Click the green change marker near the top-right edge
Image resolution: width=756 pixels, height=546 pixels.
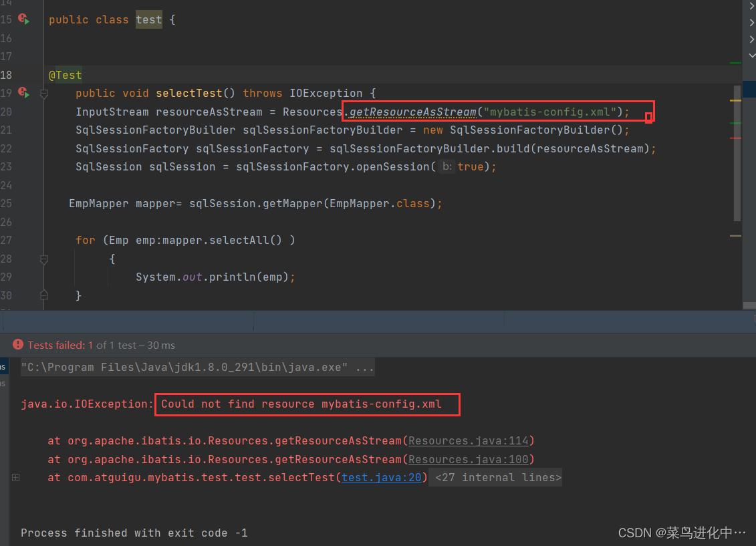(x=735, y=63)
